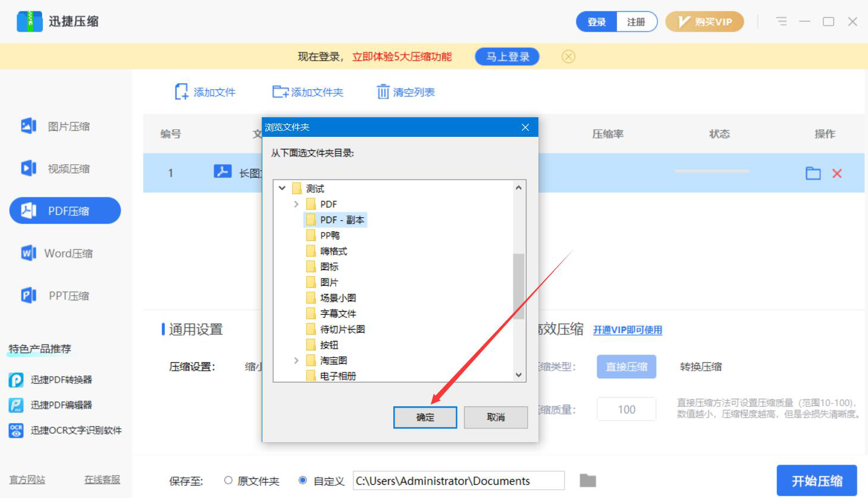Select the 转换压缩 compression type
Image resolution: width=868 pixels, height=498 pixels.
tap(701, 367)
